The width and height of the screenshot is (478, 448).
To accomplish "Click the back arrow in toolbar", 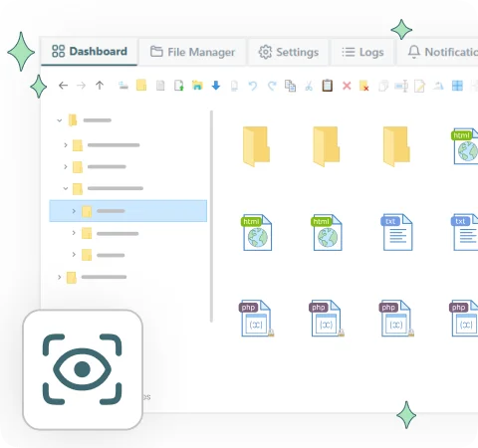I will 63,86.
